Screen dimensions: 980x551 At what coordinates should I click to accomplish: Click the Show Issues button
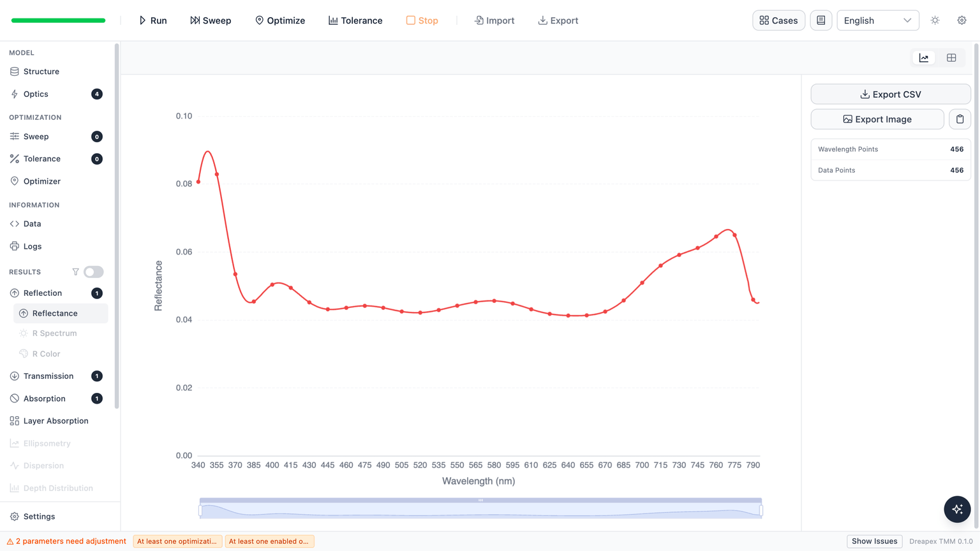point(874,541)
